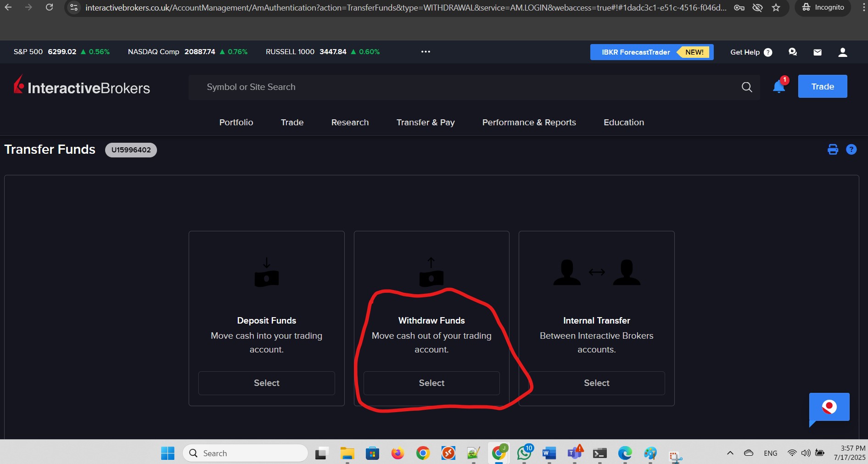Screen dimensions: 868x464
Task: Open the message center envelope icon
Action: pyautogui.click(x=818, y=52)
